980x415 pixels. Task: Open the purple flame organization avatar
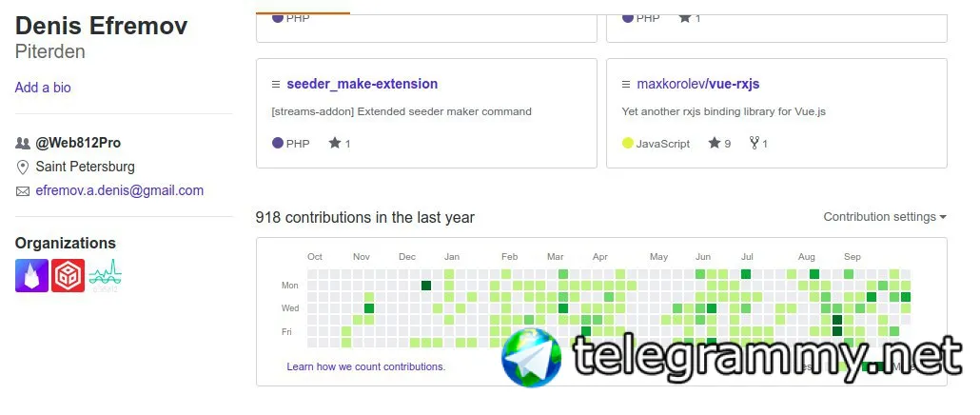click(32, 276)
